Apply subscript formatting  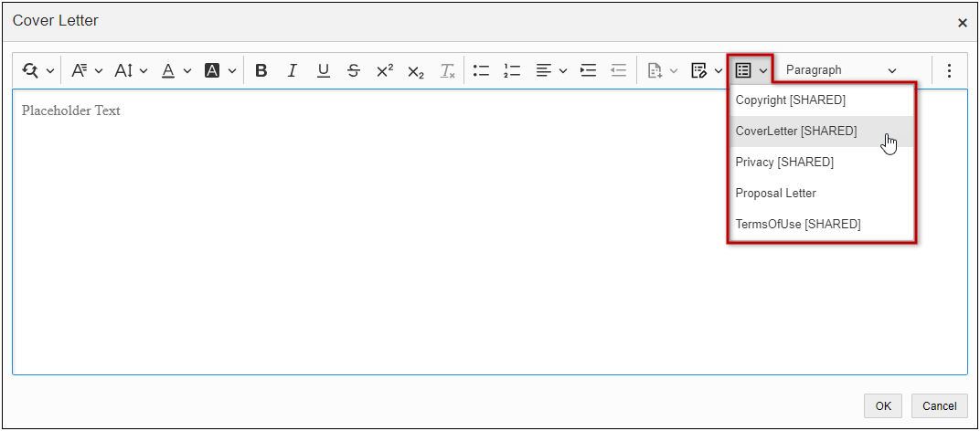pos(416,70)
